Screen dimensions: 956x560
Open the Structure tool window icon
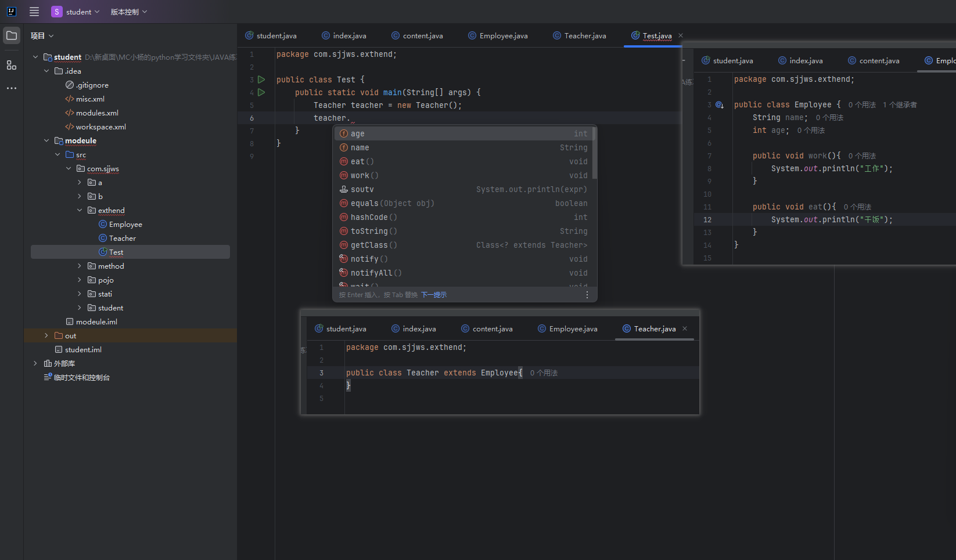tap(12, 65)
